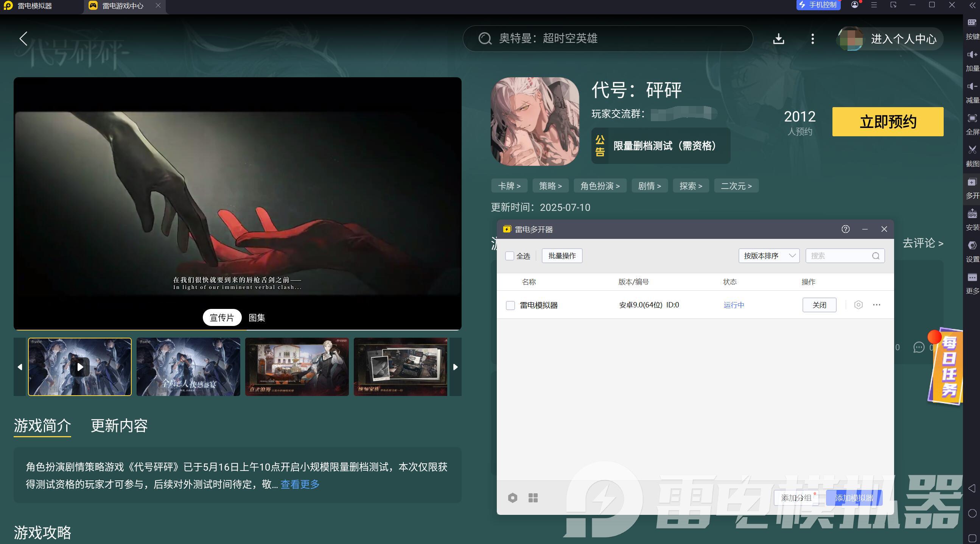Screen dimensions: 980x544
Task: Click the back arrow icon
Action: point(23,39)
